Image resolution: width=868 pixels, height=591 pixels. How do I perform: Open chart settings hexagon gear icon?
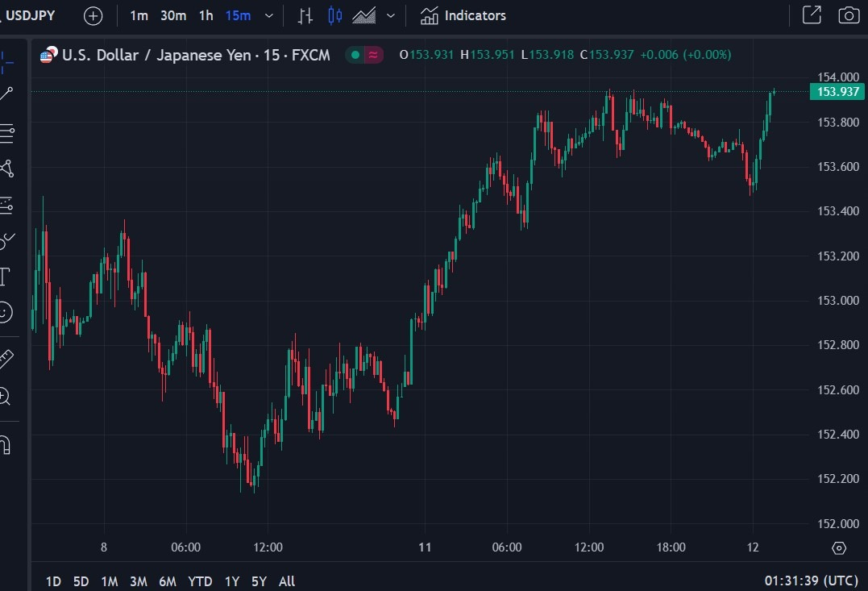(839, 547)
